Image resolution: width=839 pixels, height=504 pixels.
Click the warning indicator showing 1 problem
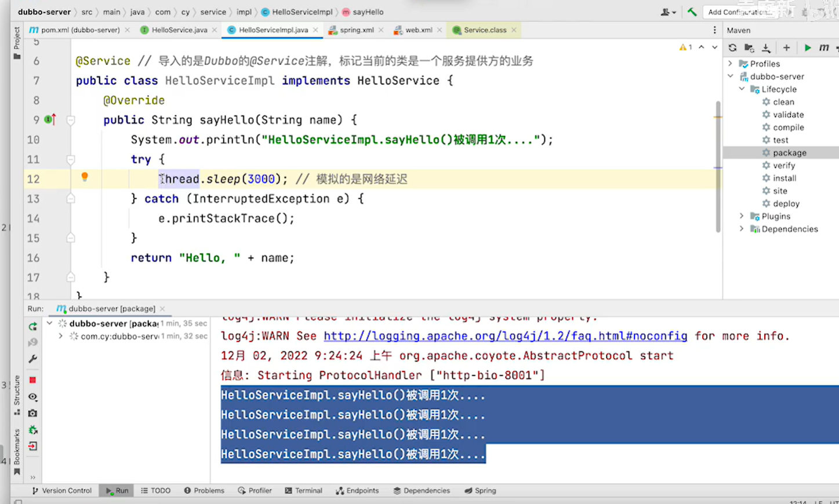[x=685, y=48]
